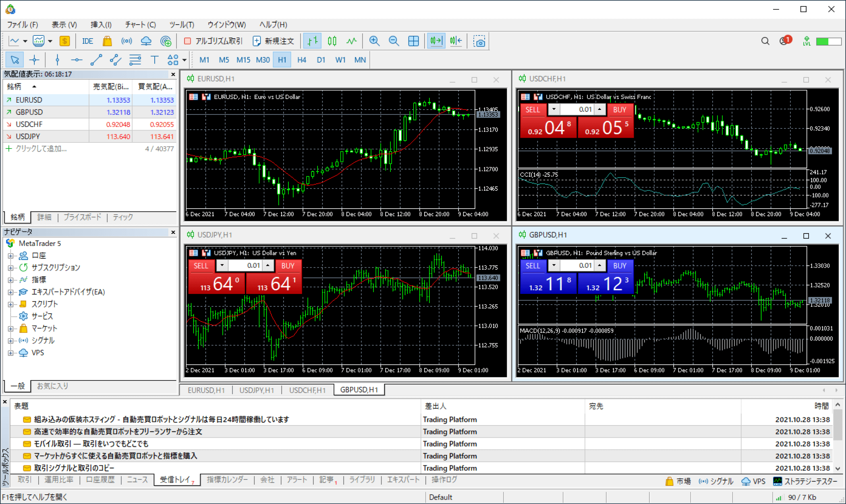The image size is (846, 504).
Task: Enable the chart shift toggle
Action: coord(455,41)
